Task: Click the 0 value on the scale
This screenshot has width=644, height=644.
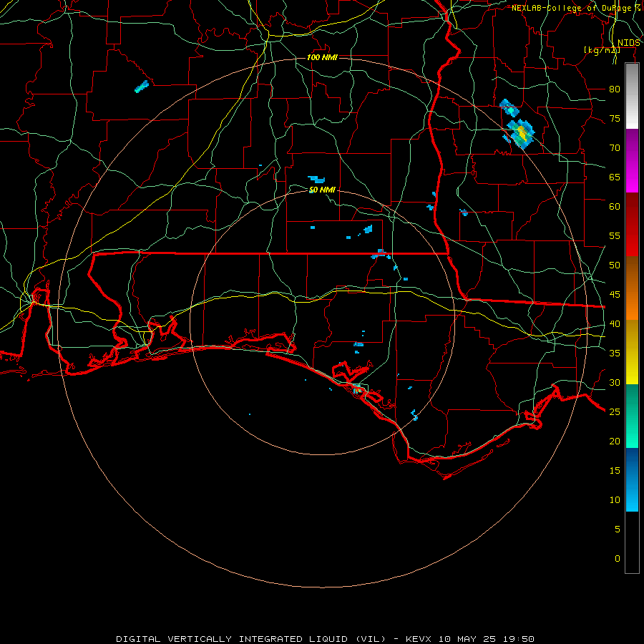Action: pos(618,559)
